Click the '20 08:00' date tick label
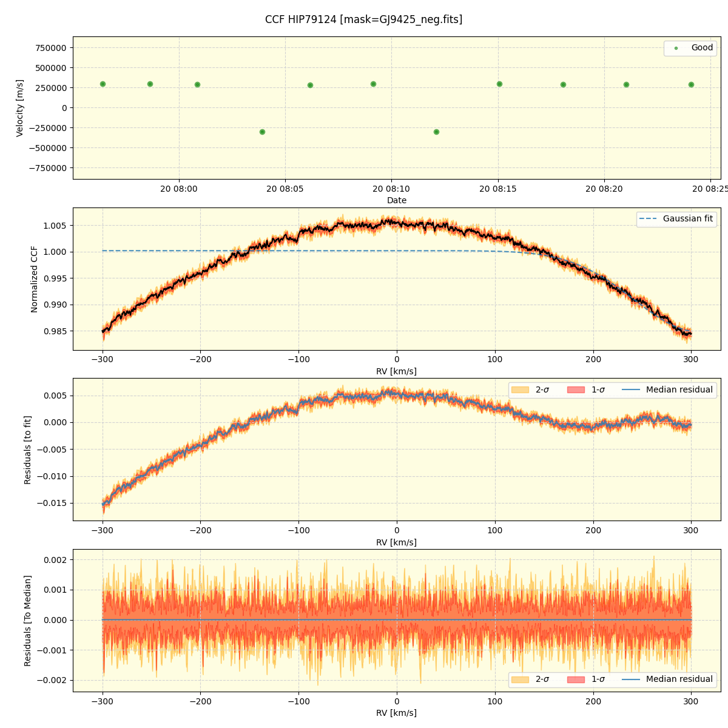The width and height of the screenshot is (728, 728). click(179, 189)
